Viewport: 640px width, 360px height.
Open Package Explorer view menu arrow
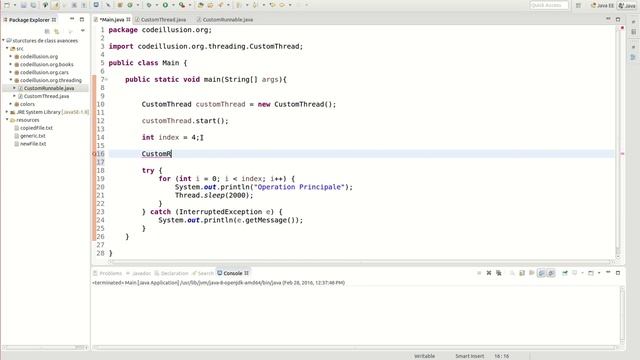82,31
